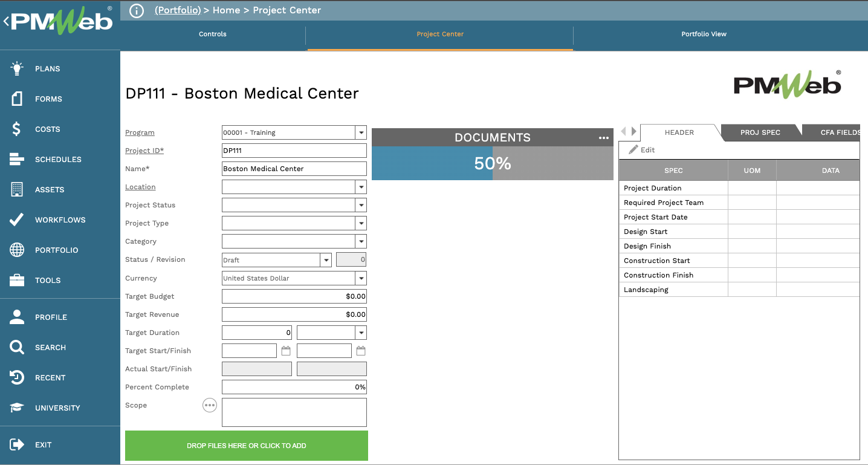Click the Project ID input field
The width and height of the screenshot is (868, 465).
point(294,151)
